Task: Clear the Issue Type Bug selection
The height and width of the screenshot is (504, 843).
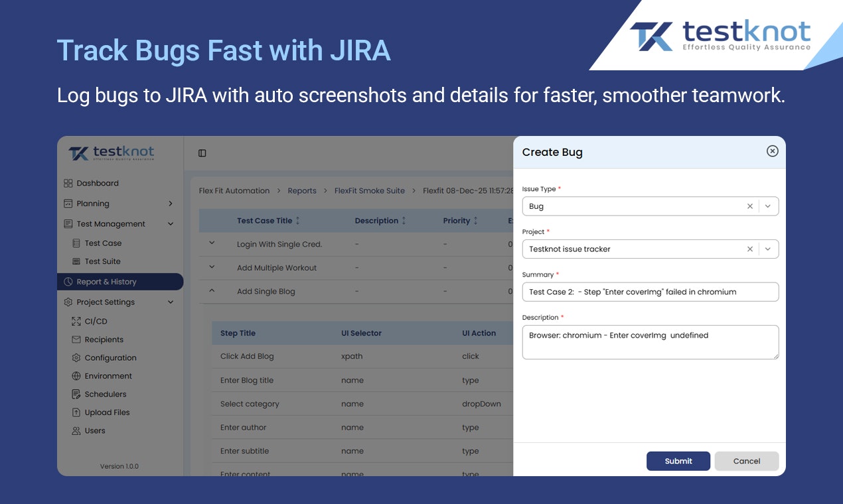Action: coord(750,206)
